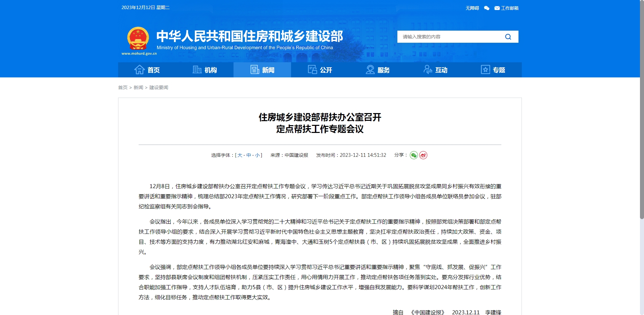
Task: Click 新闻 in the breadcrumb
Action: point(138,87)
